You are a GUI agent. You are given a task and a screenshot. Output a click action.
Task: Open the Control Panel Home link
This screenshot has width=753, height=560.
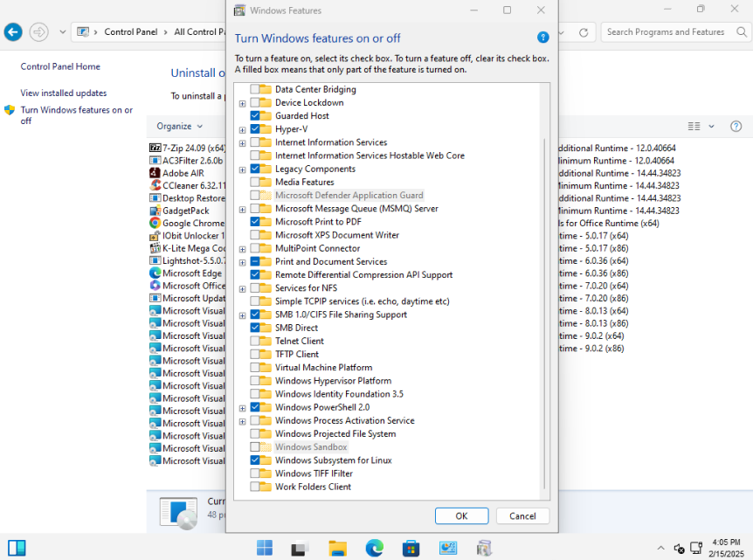(60, 66)
